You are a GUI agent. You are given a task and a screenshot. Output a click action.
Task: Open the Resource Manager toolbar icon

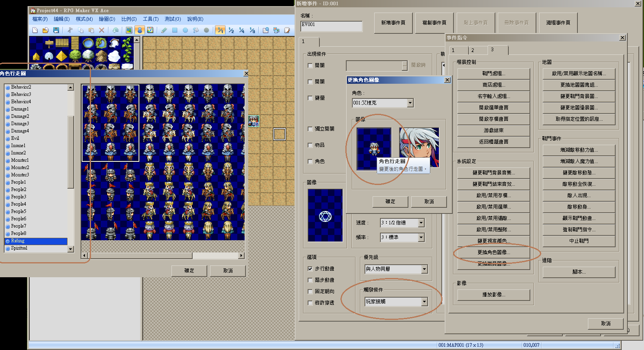(x=276, y=30)
